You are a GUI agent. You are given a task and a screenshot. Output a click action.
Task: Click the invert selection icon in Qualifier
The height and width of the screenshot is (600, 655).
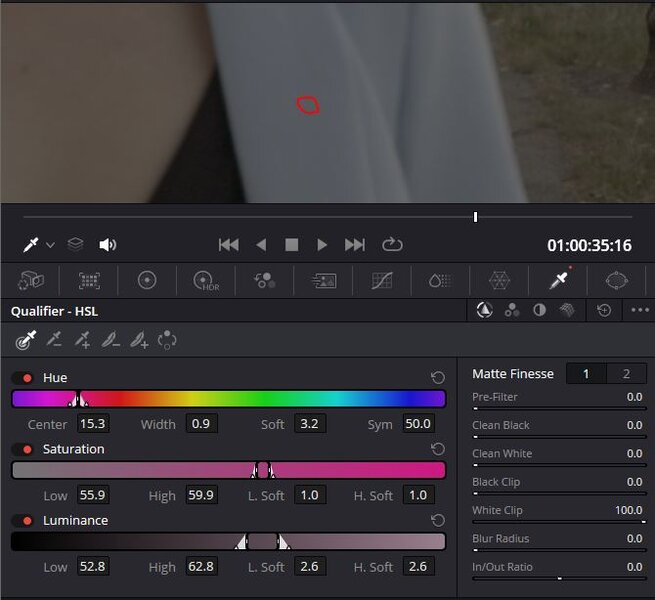(167, 341)
